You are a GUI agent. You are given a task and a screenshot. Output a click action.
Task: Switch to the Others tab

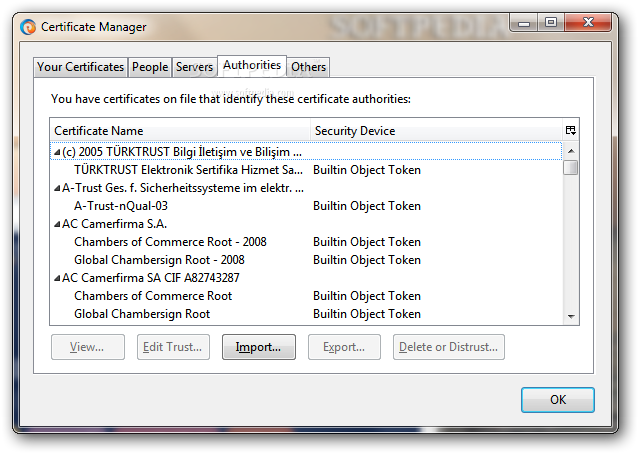(x=308, y=66)
